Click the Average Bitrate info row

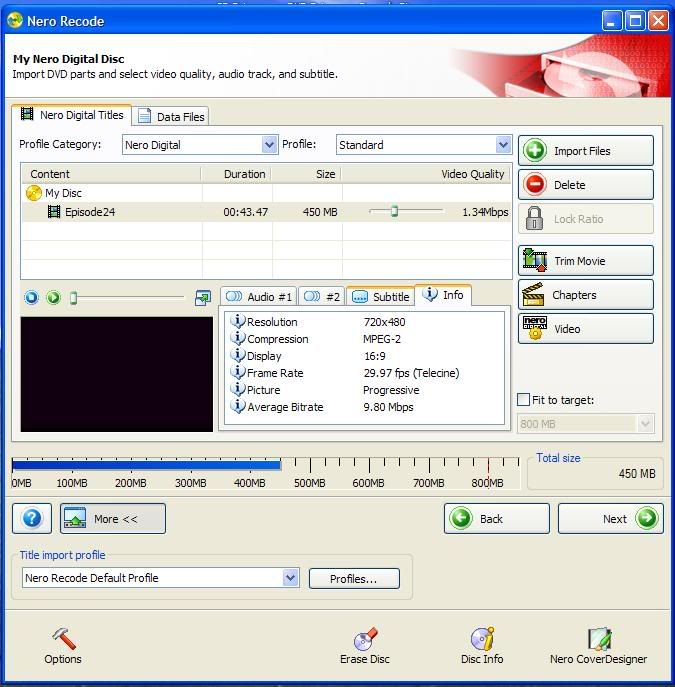click(x=322, y=407)
